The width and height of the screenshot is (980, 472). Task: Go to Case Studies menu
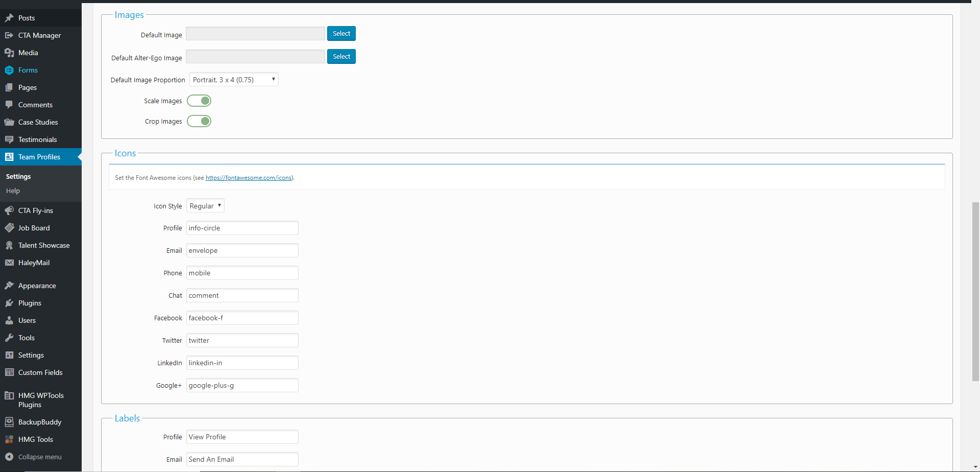coord(41,122)
